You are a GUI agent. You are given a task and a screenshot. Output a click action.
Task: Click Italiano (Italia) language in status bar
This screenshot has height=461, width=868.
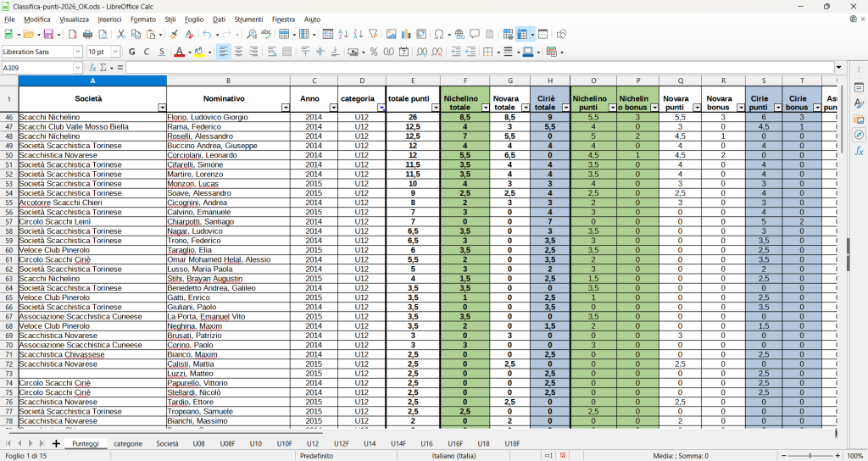pos(454,456)
